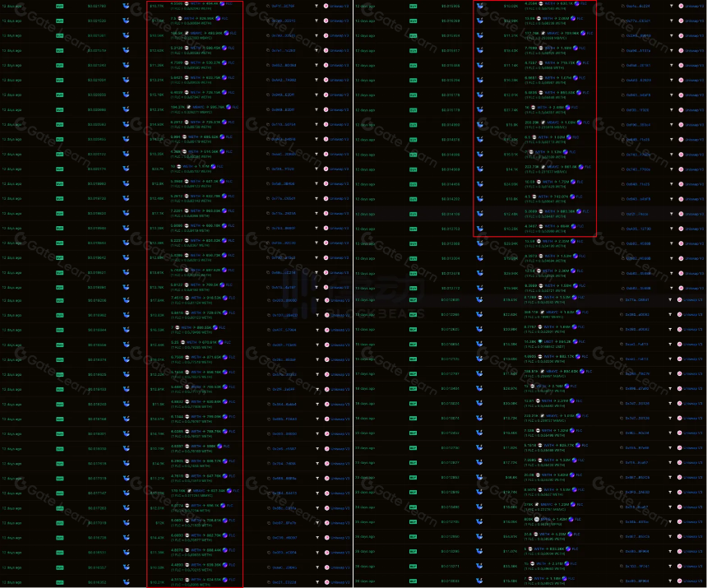Copy maker address in 6.4039 WETH → 726.15K row
The height and width of the screenshot is (588, 707).
point(268,95)
